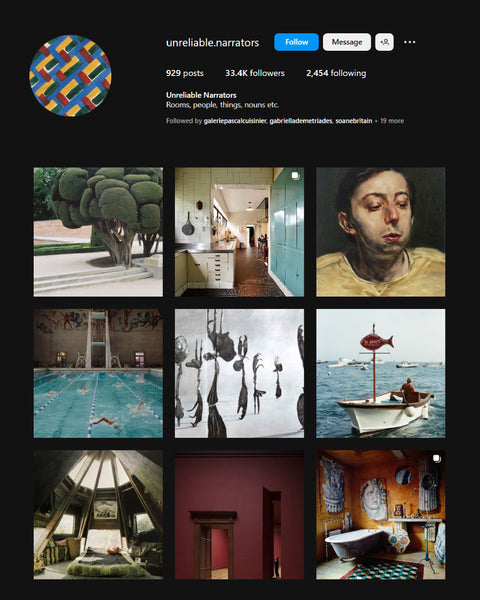The width and height of the screenshot is (480, 600).
Task: Open the black and white hanging sculptures post
Action: click(239, 373)
